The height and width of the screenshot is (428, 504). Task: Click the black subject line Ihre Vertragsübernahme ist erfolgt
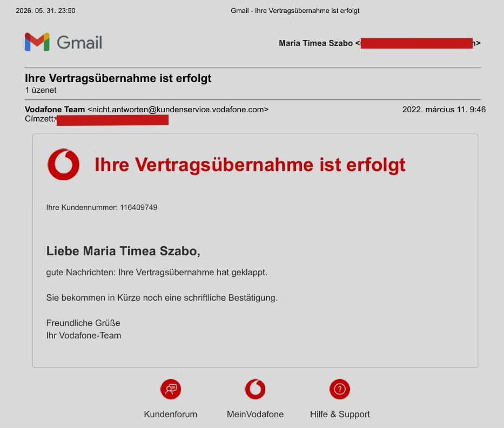pos(118,78)
